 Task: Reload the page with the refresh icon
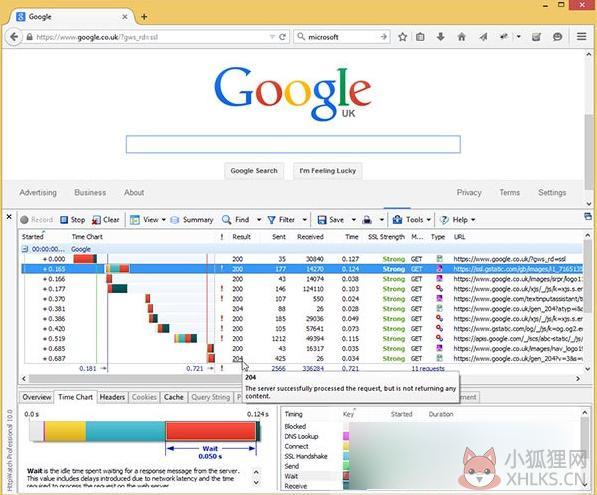(x=282, y=37)
